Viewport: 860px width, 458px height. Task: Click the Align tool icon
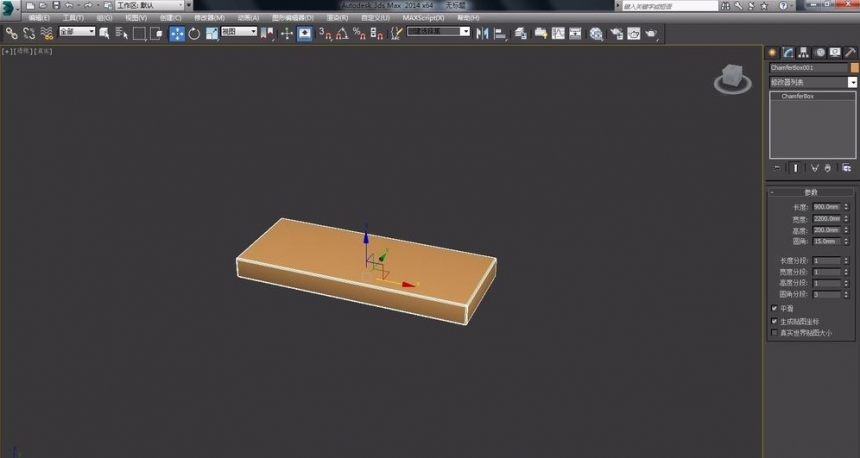pos(500,33)
